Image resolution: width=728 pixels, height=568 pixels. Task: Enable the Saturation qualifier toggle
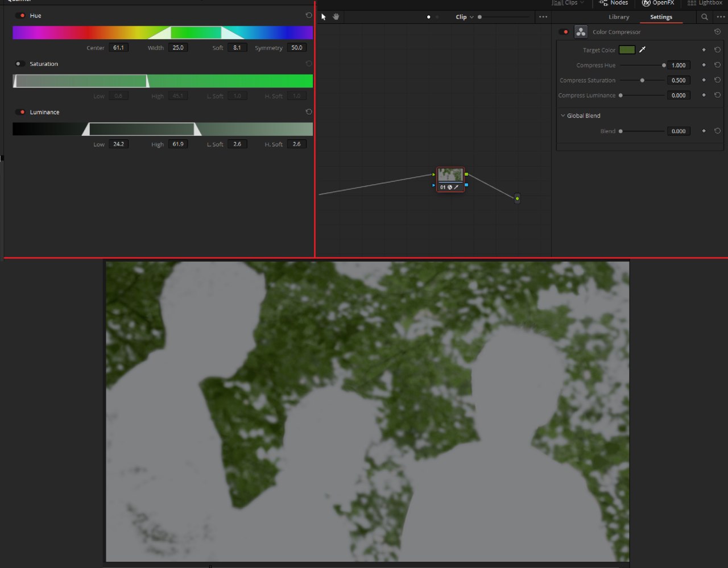(19, 64)
